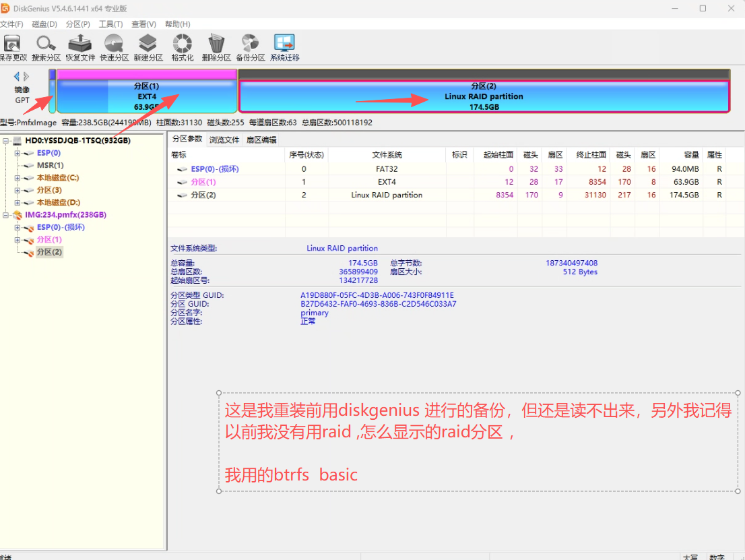This screenshot has height=560, width=745.
Task: Click the 分区类型 GUID value A19D880F
Action: [377, 295]
